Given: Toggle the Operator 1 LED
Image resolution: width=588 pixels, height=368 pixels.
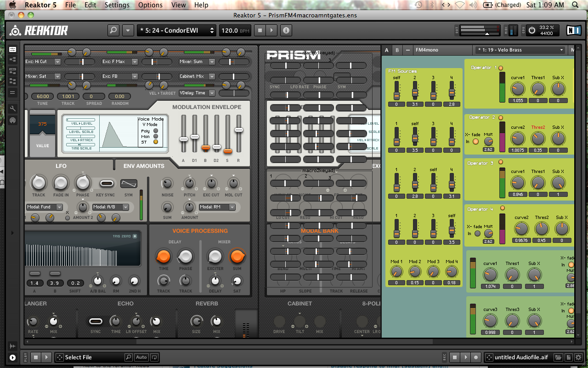Looking at the screenshot, I should pyautogui.click(x=501, y=68).
